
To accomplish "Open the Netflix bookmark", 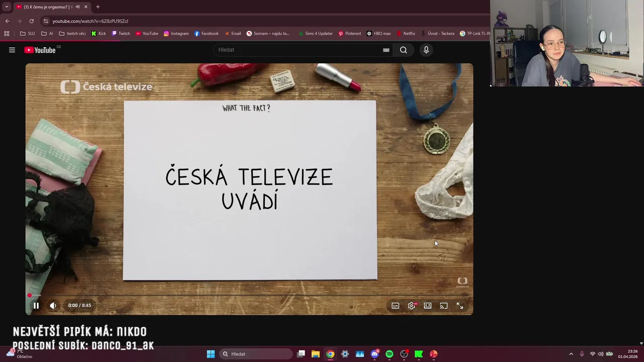I will click(406, 34).
